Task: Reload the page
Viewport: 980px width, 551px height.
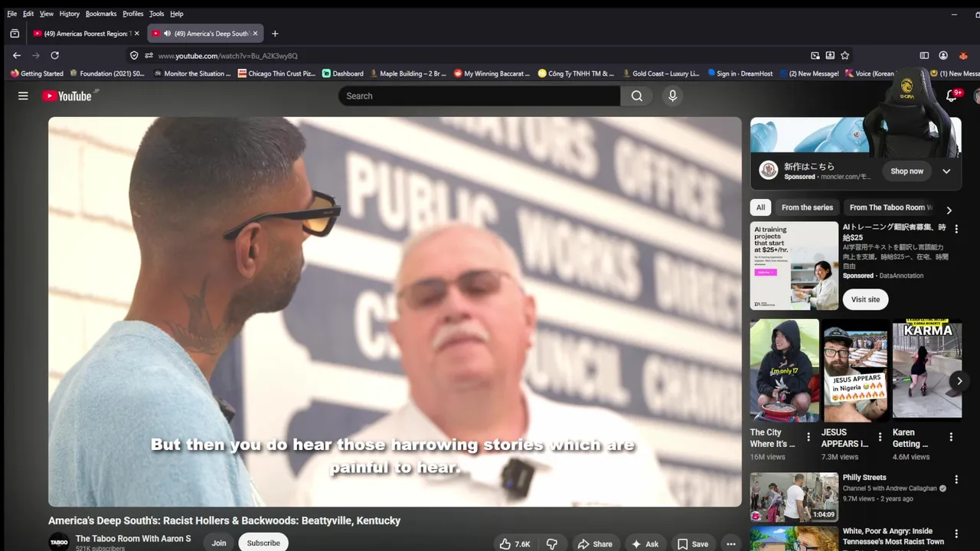Action: 54,55
